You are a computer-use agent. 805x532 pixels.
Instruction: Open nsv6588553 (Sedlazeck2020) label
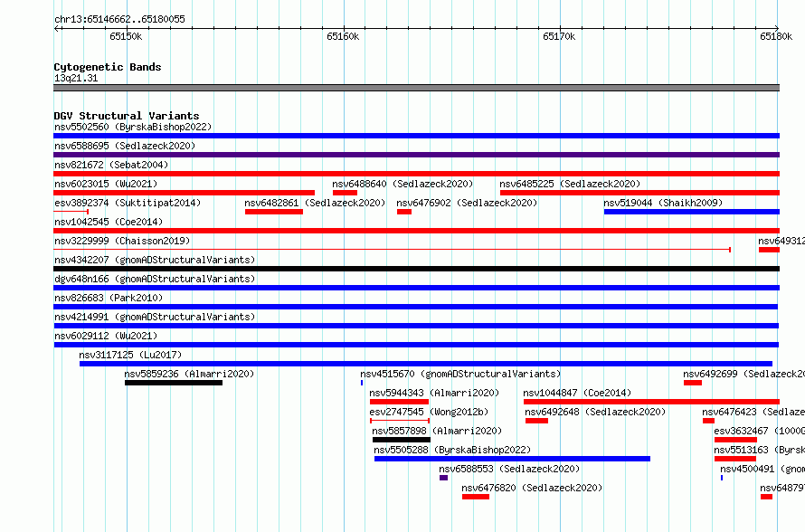pos(509,469)
